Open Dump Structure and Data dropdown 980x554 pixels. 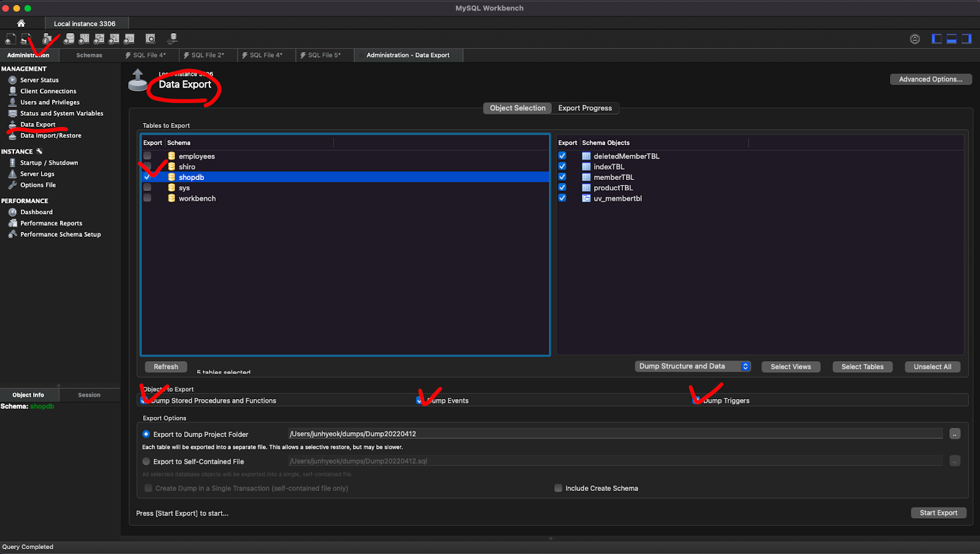(693, 366)
